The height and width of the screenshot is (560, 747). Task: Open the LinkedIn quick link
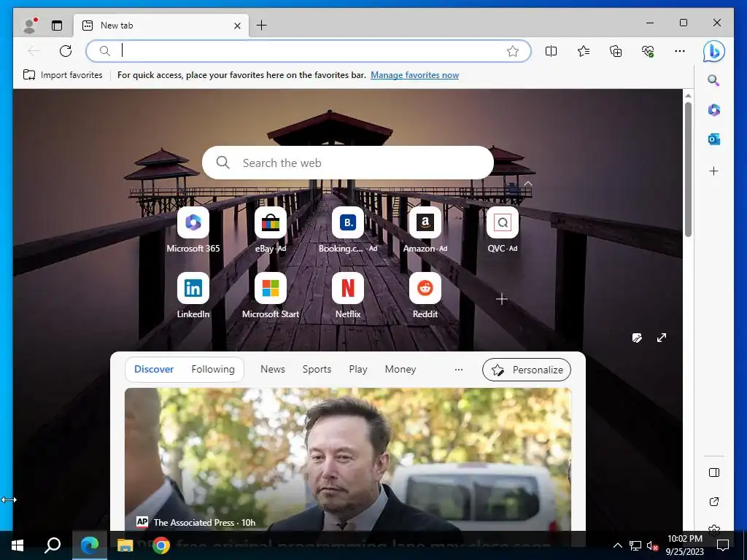pos(193,296)
